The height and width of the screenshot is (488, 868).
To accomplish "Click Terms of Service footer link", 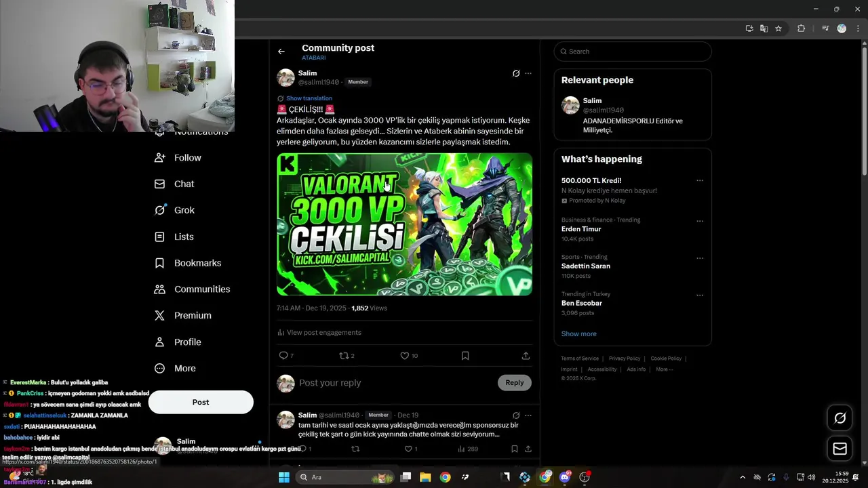I will point(580,359).
